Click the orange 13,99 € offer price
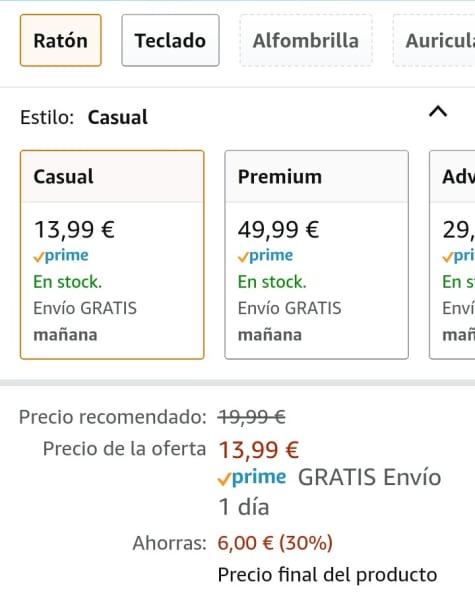Image resolution: width=475 pixels, height=592 pixels. pos(259,450)
